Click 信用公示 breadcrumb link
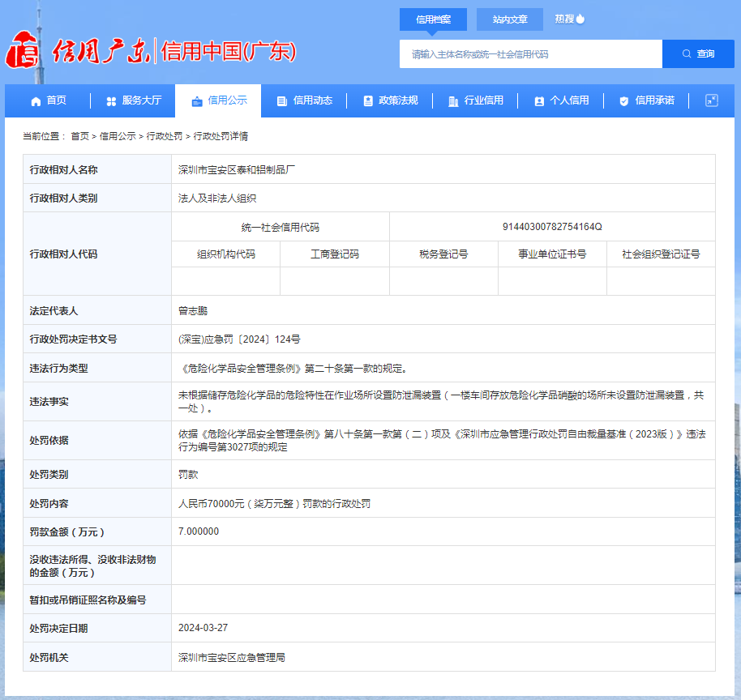 (118, 136)
